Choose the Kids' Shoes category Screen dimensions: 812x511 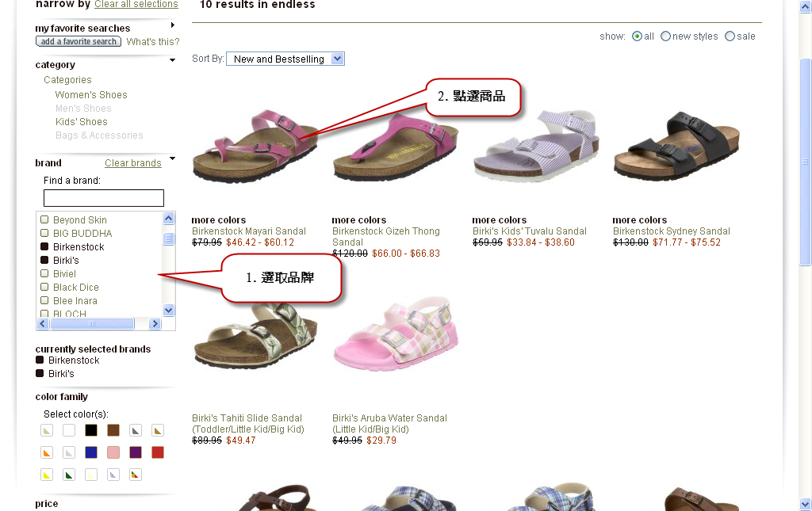82,121
